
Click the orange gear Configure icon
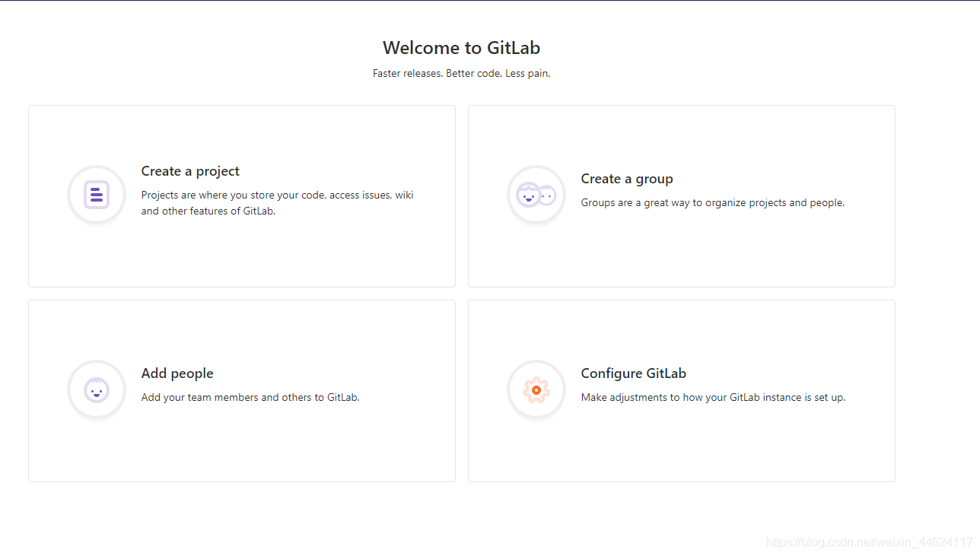[x=536, y=389]
